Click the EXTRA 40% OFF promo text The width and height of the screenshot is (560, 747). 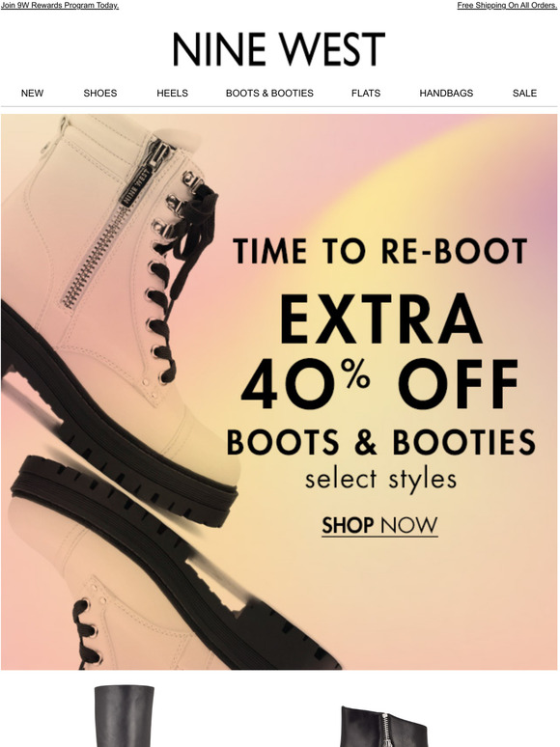(x=380, y=351)
